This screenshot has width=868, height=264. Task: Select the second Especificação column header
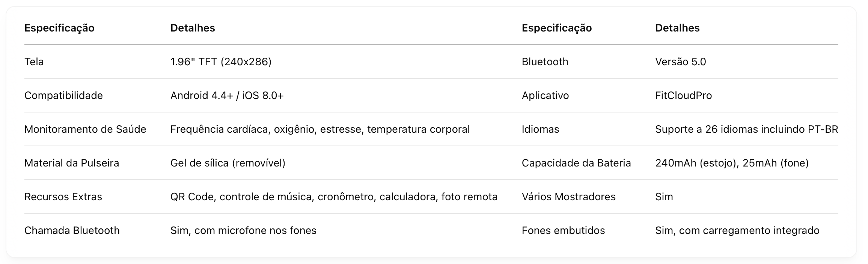[557, 28]
